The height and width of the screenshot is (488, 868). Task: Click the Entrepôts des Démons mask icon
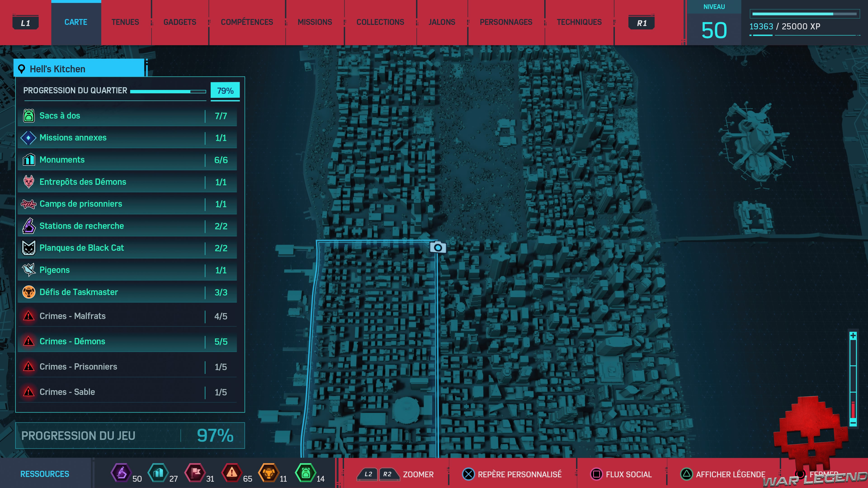[x=29, y=182]
